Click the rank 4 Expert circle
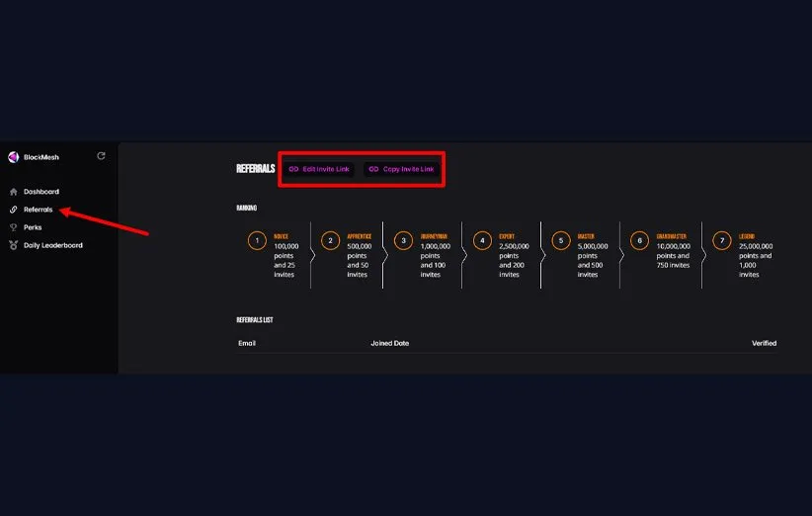 tap(482, 240)
